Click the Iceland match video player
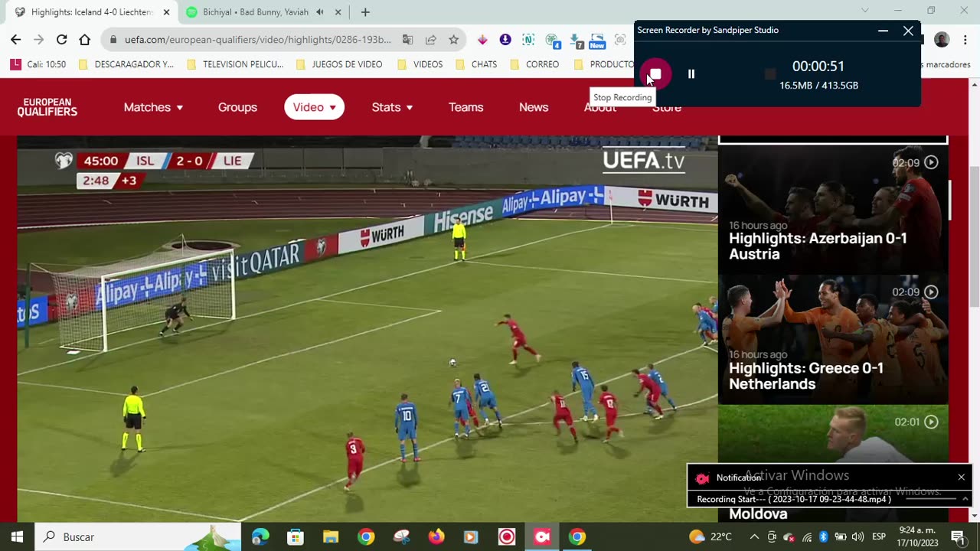The image size is (980, 551). tap(367, 329)
